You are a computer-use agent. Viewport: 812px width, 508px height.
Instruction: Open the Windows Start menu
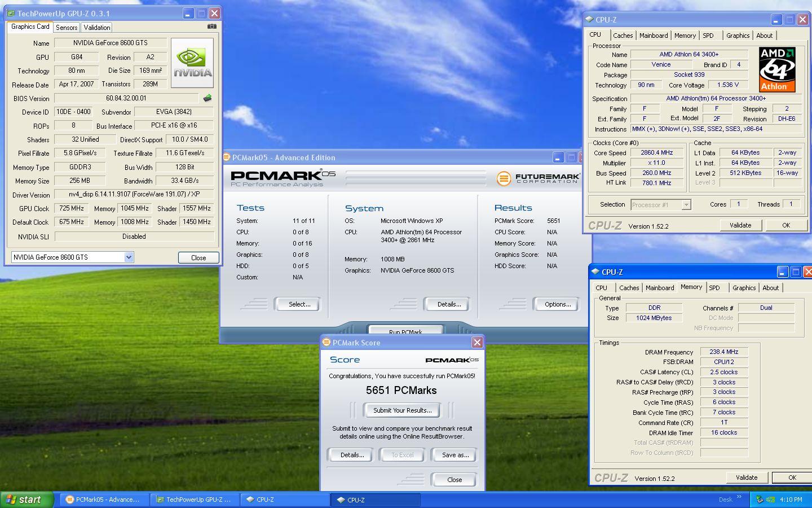tap(27, 500)
